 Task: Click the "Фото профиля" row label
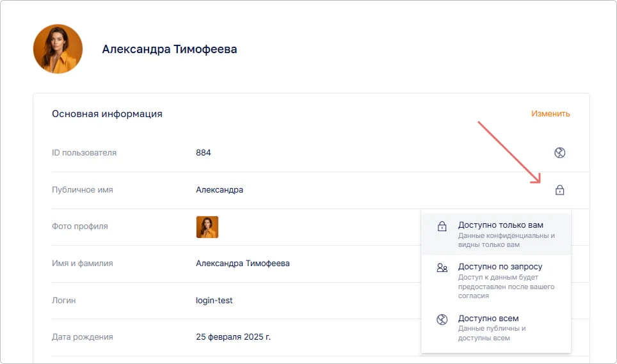79,226
